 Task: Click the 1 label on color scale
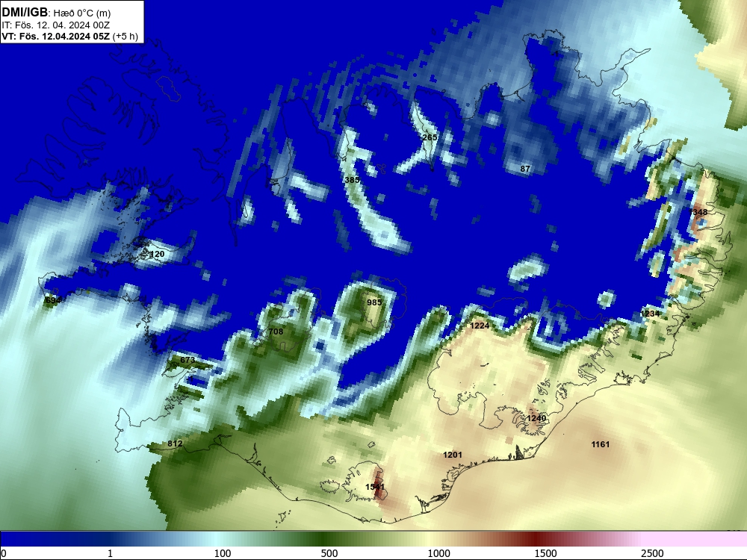[x=110, y=553]
